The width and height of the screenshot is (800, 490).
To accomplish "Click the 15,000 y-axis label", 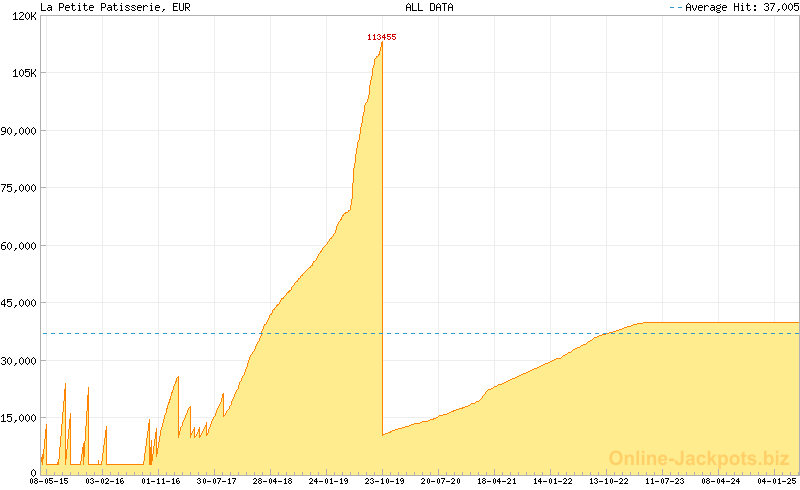I will (18, 418).
